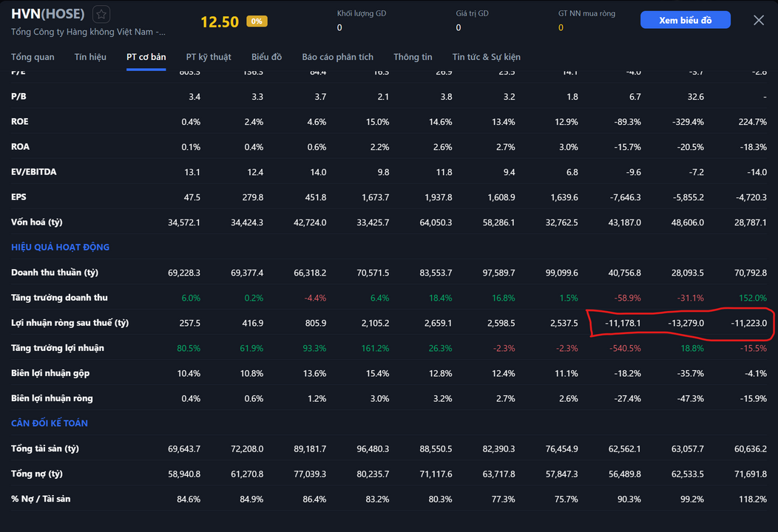Go to the PT kỹ thuật tab
Viewport: 778px width, 532px height.
tap(209, 57)
